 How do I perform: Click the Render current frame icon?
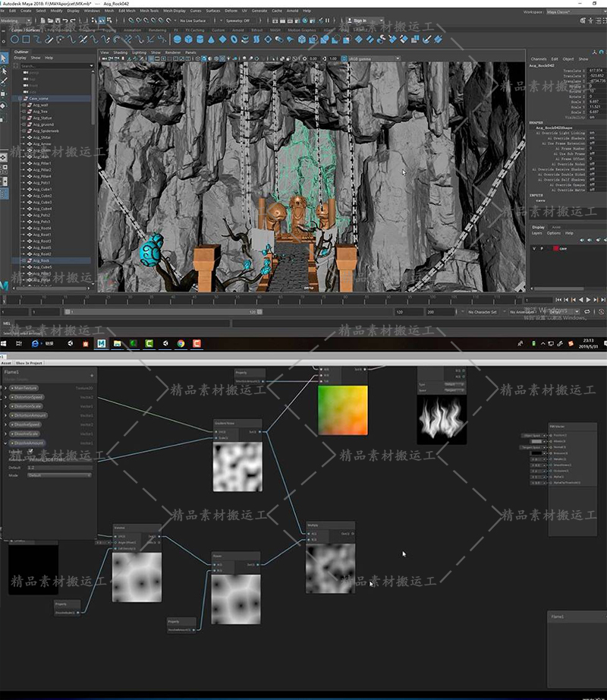coord(285,20)
